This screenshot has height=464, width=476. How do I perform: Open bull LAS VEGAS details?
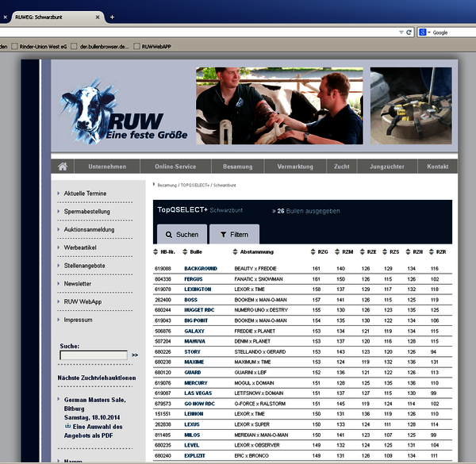[x=198, y=393]
